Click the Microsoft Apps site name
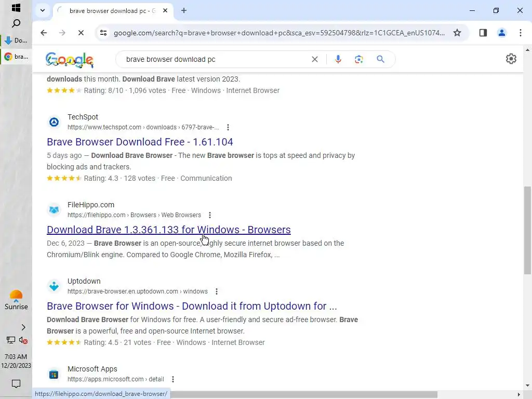Screen dimensions: 532x399 point(92,369)
